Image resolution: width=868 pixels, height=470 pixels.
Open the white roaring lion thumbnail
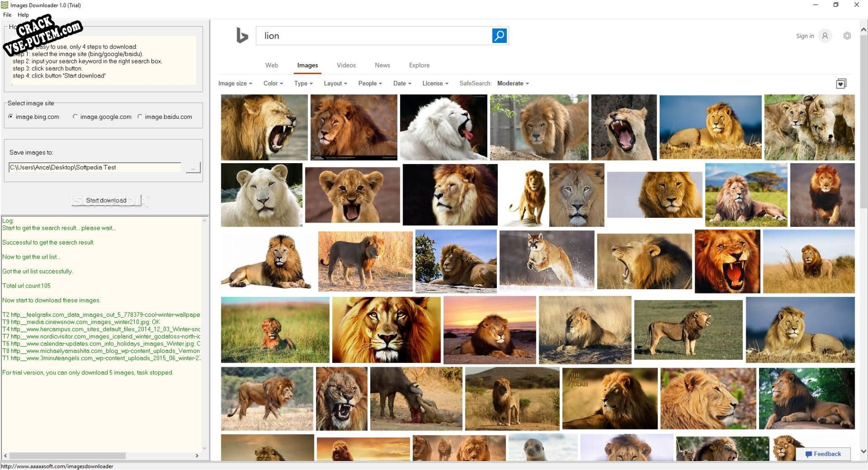443,127
